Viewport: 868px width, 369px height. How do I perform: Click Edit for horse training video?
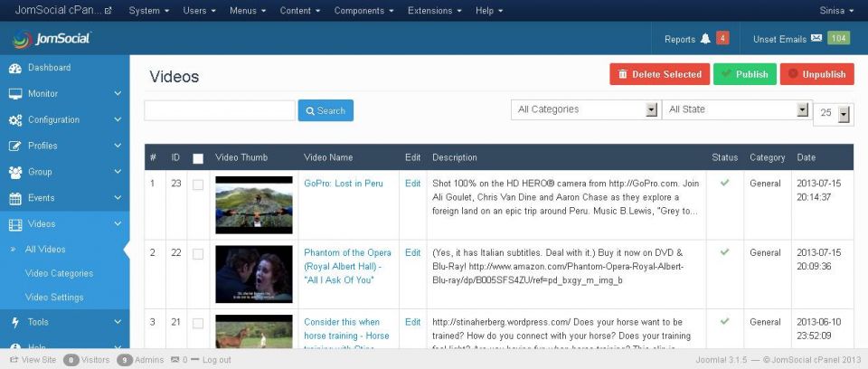tap(412, 322)
